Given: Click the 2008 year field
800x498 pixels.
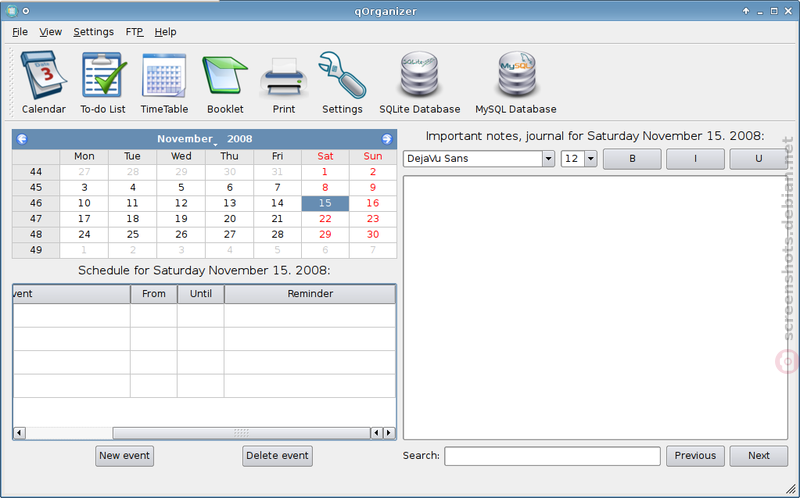Looking at the screenshot, I should 240,139.
